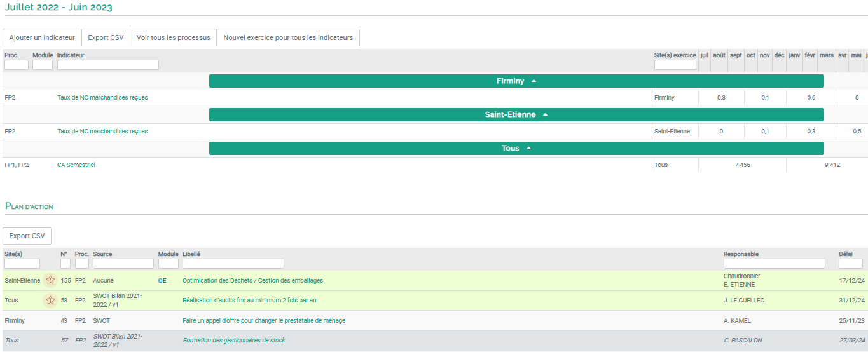Open Optimisation des Déchets / Gestion des emballages
The height and width of the screenshot is (352, 868).
coord(252,280)
